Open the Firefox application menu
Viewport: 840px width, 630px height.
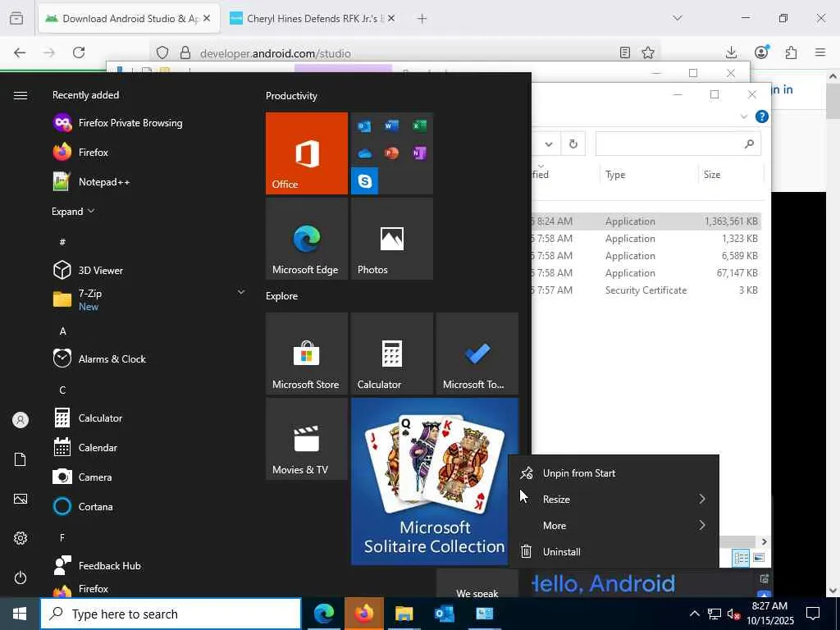click(x=820, y=52)
